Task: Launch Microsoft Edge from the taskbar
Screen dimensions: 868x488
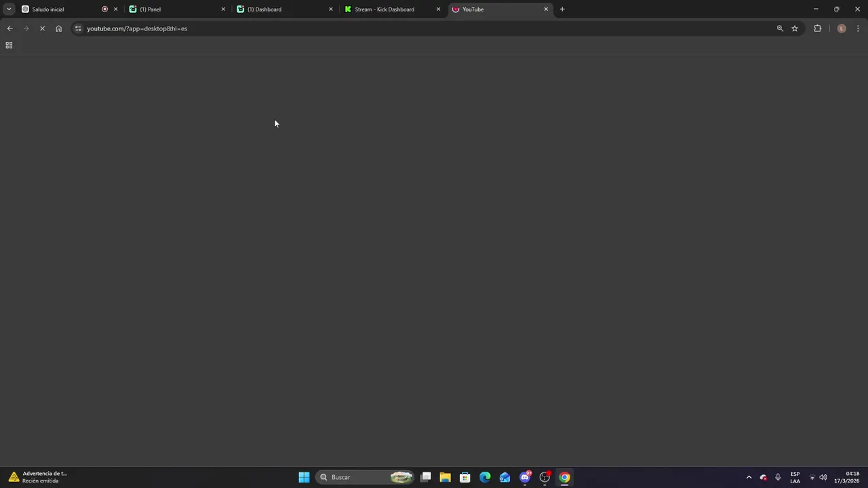Action: (x=485, y=477)
